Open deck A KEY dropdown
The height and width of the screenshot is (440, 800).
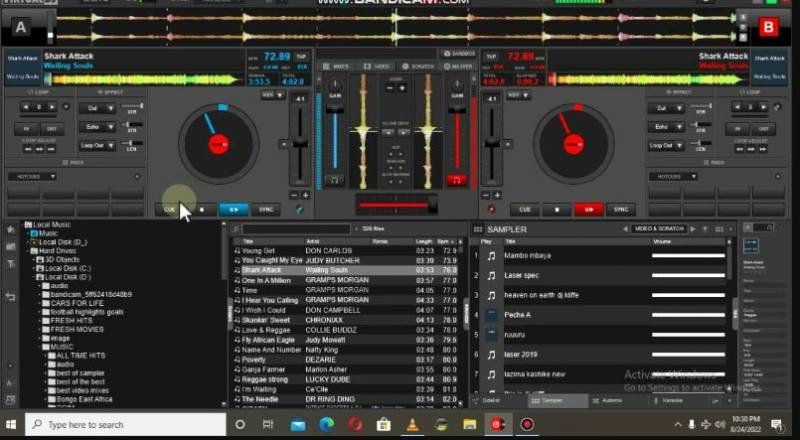(273, 95)
